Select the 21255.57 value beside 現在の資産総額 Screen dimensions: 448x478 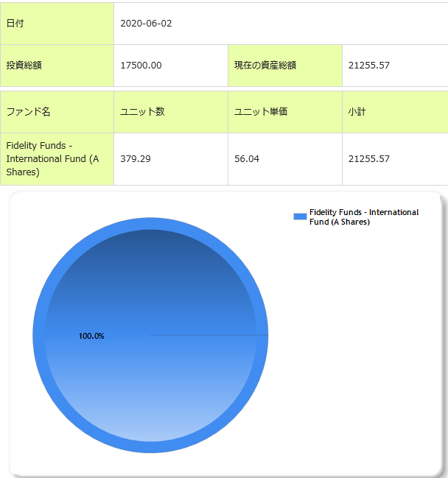click(x=369, y=66)
